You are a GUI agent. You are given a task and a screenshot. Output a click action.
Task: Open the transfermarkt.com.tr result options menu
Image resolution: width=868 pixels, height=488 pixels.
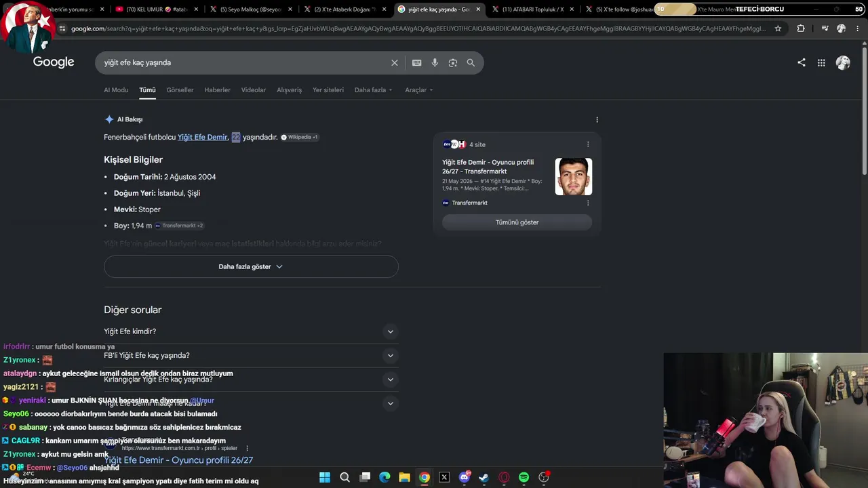pyautogui.click(x=247, y=448)
